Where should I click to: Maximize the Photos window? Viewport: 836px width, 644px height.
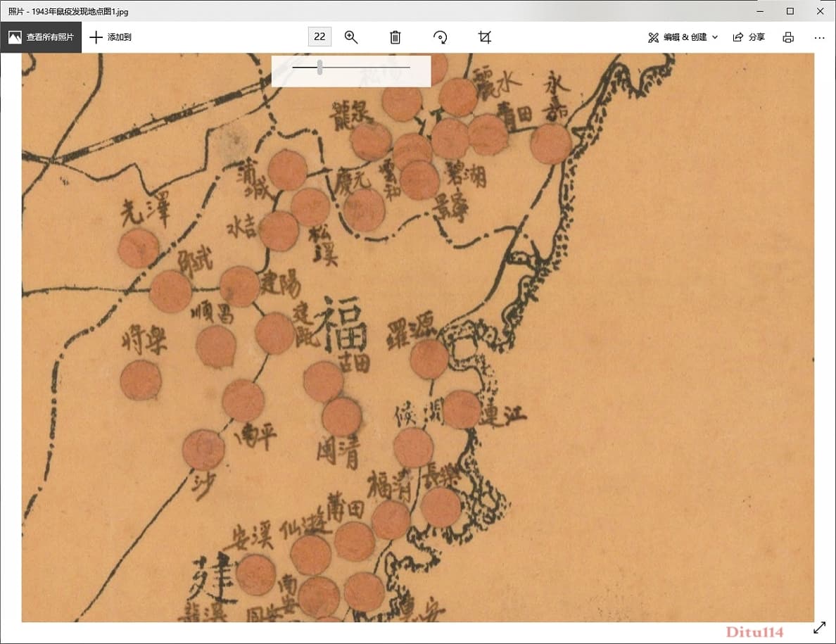tap(790, 11)
